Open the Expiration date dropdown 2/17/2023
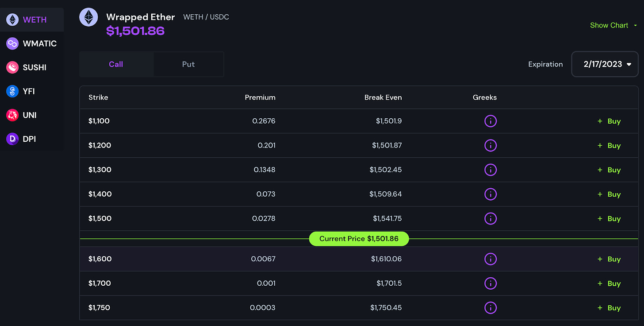 (x=605, y=64)
